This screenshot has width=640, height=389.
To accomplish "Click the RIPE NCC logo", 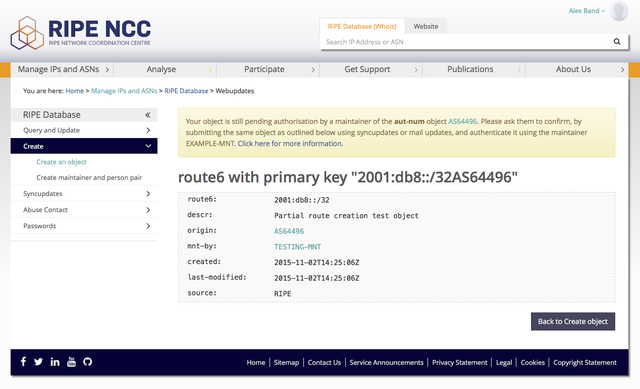I will coord(81,33).
